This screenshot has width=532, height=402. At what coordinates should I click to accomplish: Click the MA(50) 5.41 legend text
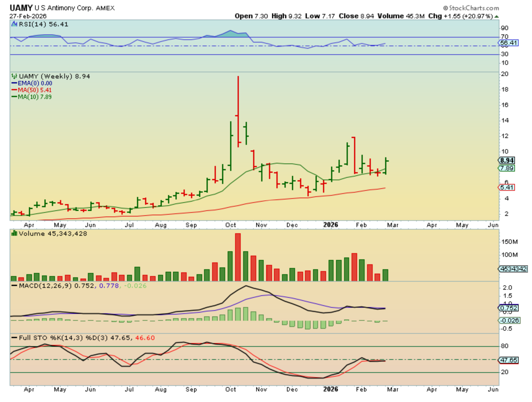point(35,90)
